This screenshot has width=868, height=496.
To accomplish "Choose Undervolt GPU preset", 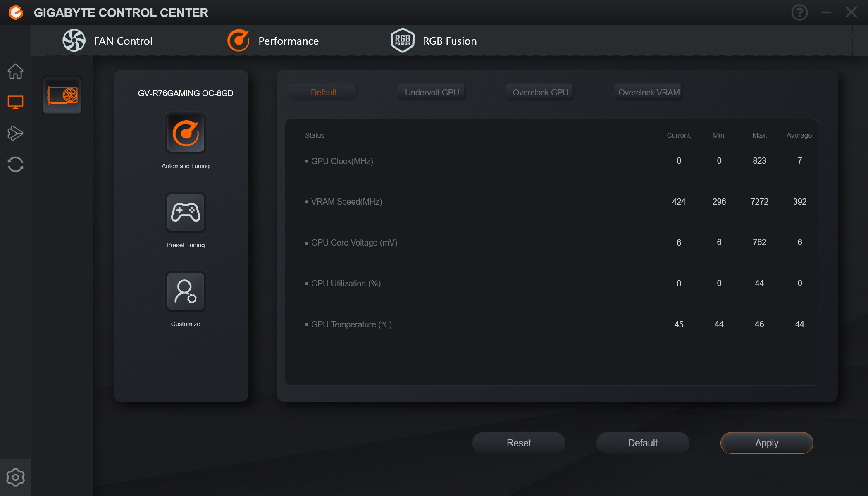I will [432, 92].
